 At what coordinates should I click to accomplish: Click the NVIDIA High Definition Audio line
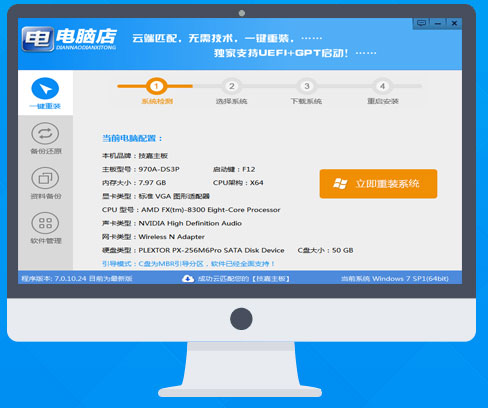pos(172,223)
